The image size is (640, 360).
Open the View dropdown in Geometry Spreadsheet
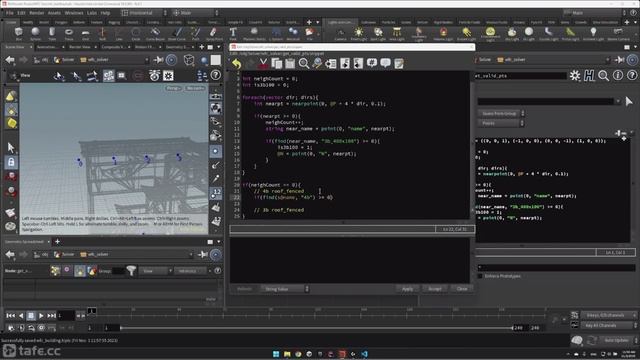[156, 271]
